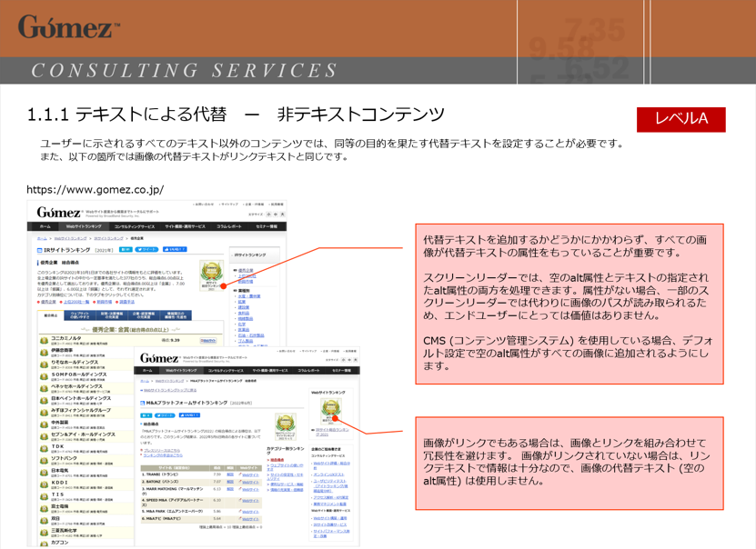Click the Gomez logo in the M&A ranking screenshot
Viewport: 756px width, 549px height.
(x=159, y=358)
